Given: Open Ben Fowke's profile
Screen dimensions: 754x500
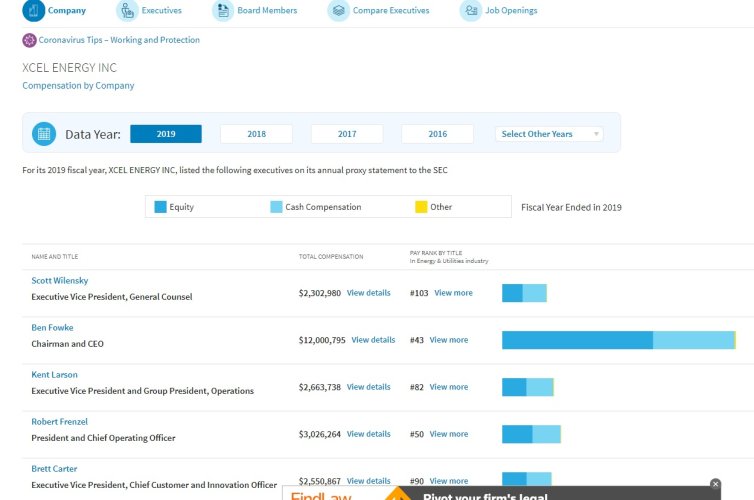Looking at the screenshot, I should [52, 327].
